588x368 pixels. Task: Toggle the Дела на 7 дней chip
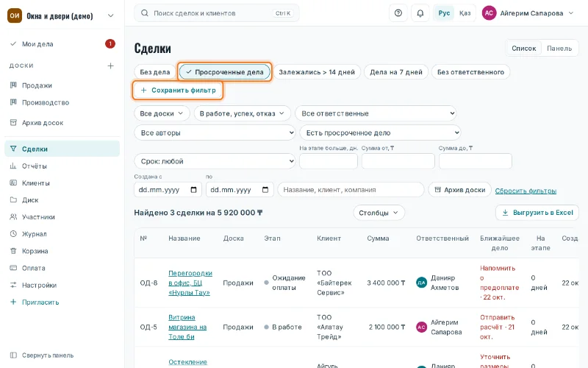pos(396,72)
